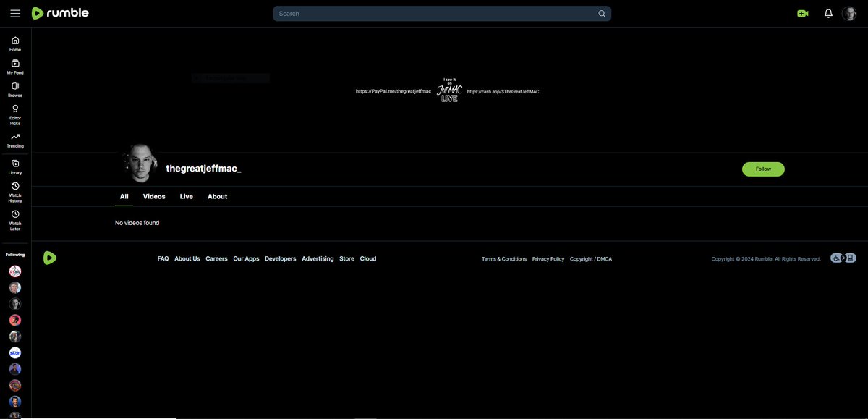The width and height of the screenshot is (868, 419).
Task: Click the 'Following' sidebar heading
Action: pyautogui.click(x=15, y=255)
